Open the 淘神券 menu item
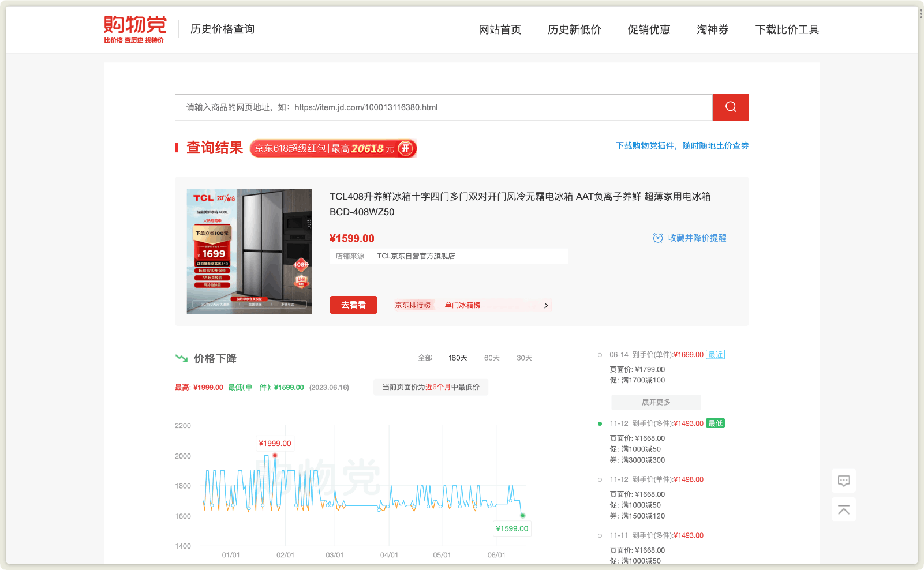924x570 pixels. point(713,29)
